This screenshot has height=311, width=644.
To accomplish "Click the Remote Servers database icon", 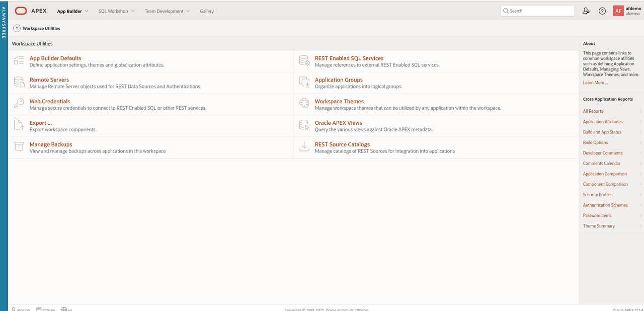I will pos(19,82).
